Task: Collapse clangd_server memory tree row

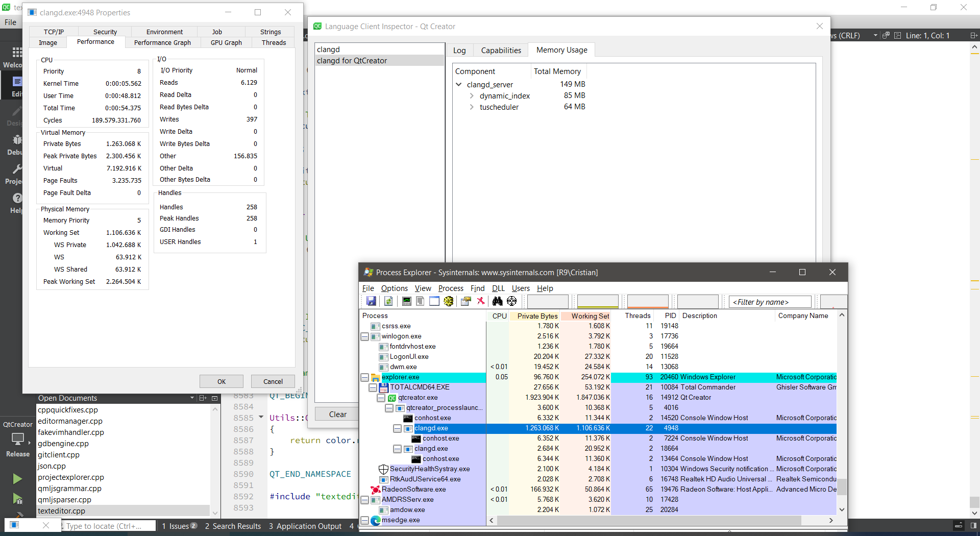Action: (x=459, y=84)
